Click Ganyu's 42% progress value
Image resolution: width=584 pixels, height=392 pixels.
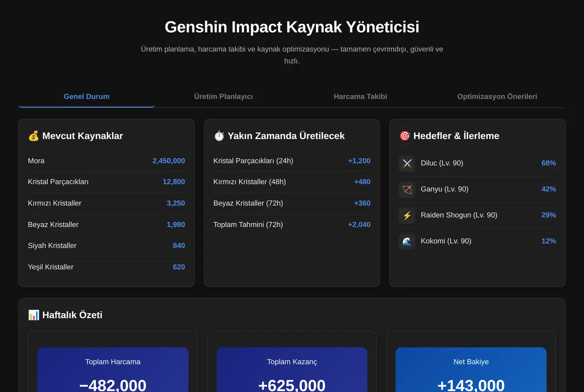[548, 189]
